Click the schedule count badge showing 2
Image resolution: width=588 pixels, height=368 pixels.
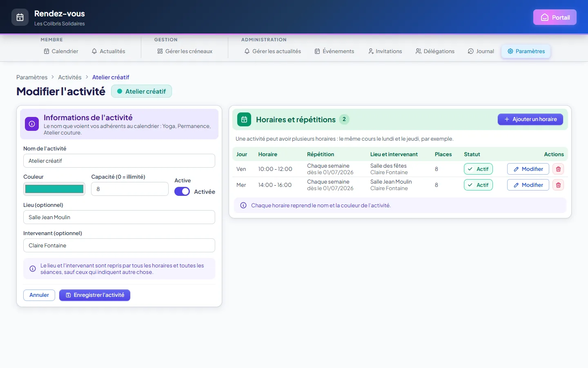[344, 119]
